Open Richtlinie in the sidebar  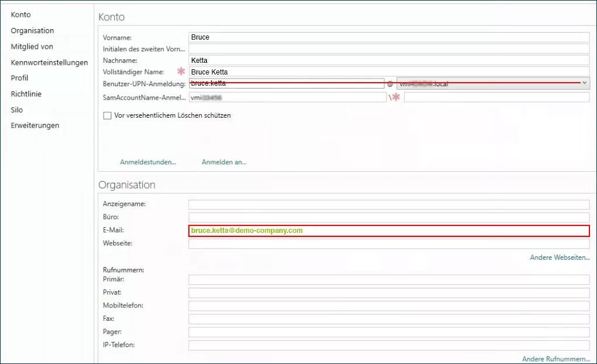pos(26,94)
